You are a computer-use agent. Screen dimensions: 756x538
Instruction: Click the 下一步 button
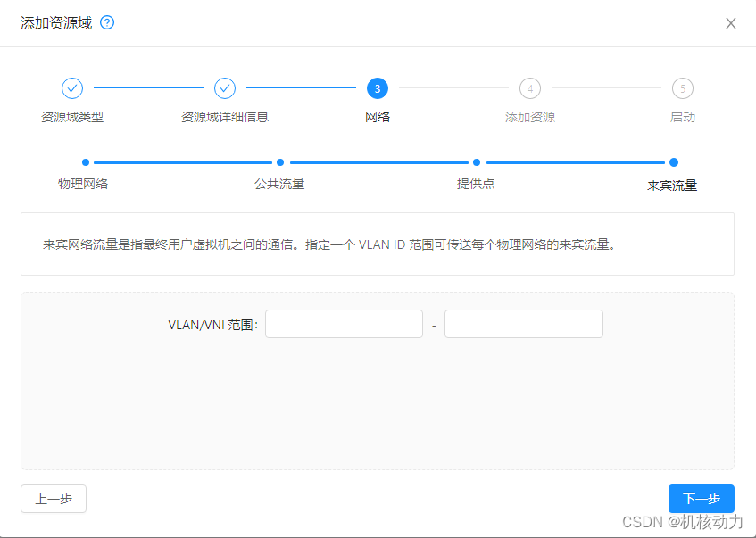tap(702, 499)
